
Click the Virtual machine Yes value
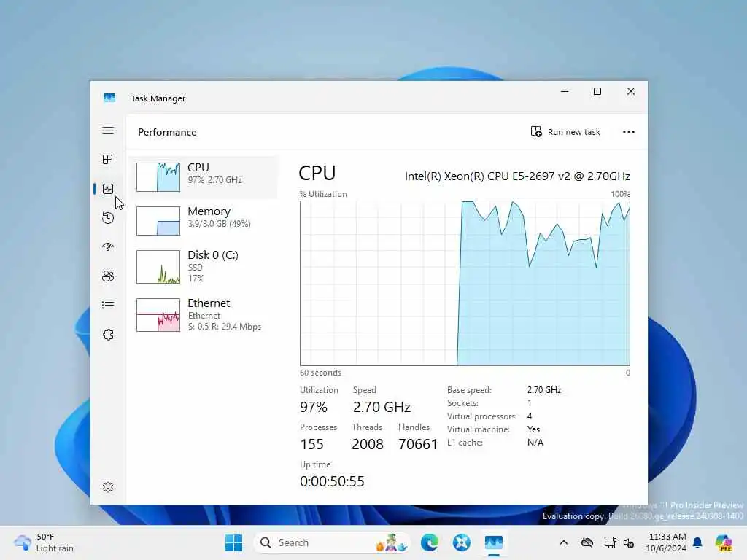(x=533, y=429)
